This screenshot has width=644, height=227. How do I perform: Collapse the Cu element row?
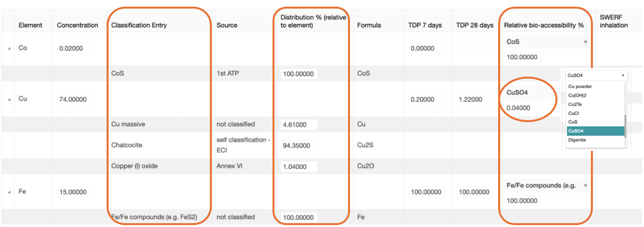[x=9, y=100]
